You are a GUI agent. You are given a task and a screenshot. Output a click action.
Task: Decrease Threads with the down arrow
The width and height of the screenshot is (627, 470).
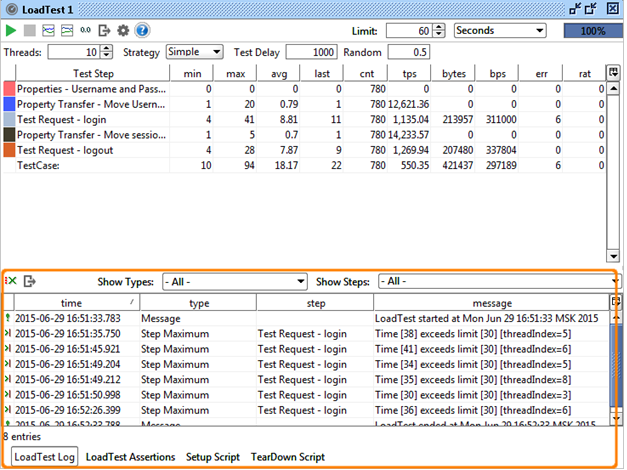click(107, 56)
